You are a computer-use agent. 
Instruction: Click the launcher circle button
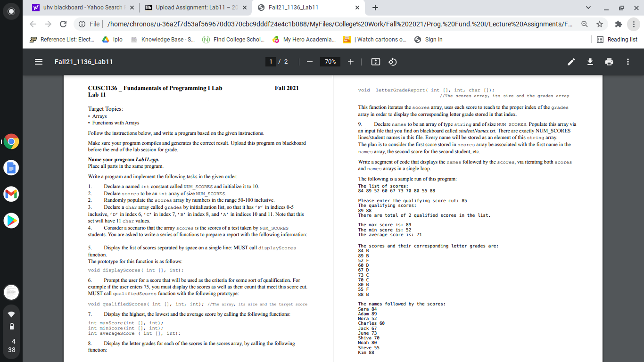coord(11,11)
